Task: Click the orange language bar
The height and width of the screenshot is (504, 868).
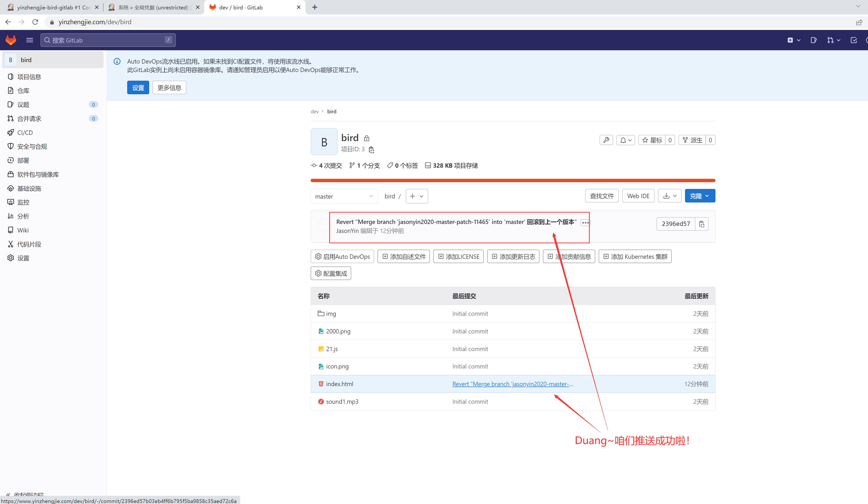Action: pyautogui.click(x=512, y=180)
